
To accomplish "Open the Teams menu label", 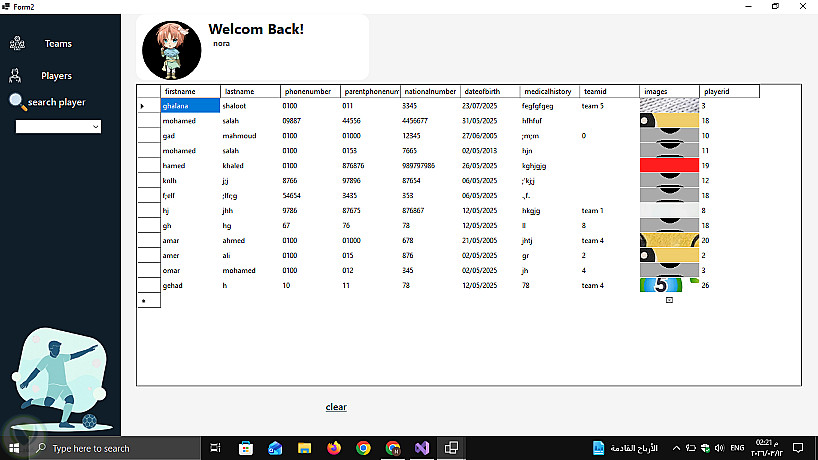I will pyautogui.click(x=58, y=44).
